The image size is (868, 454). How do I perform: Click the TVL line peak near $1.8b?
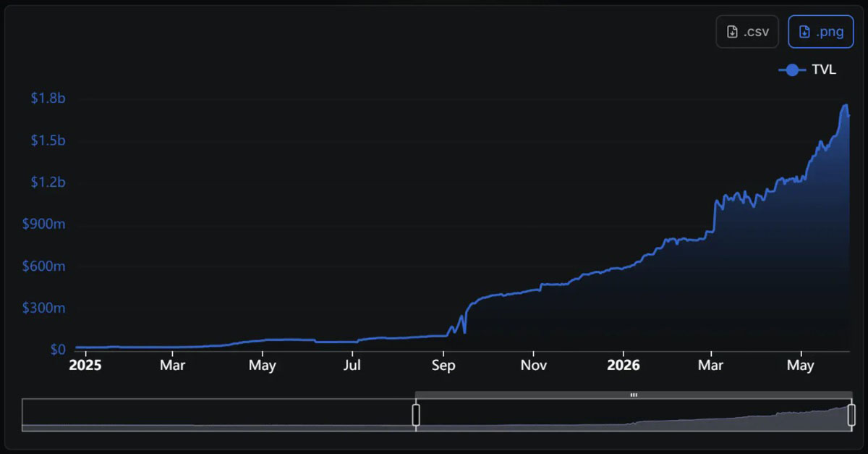coord(844,106)
